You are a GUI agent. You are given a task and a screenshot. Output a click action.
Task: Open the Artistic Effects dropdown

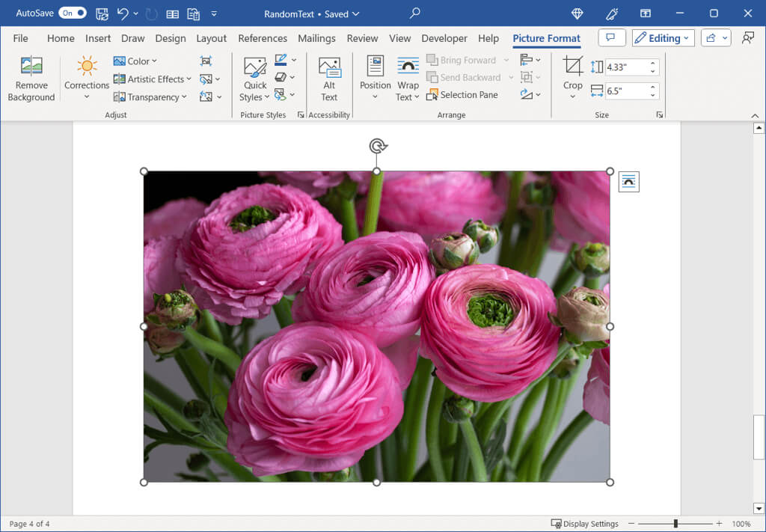(x=153, y=79)
